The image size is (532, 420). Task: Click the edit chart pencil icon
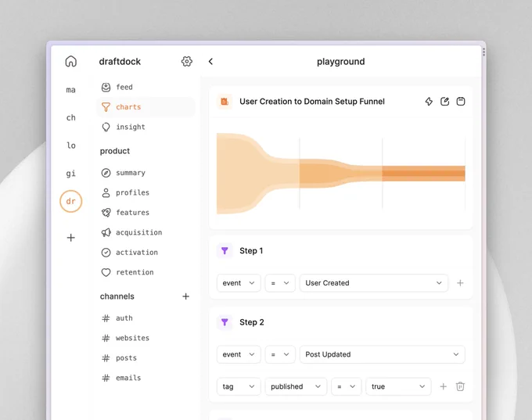pyautogui.click(x=445, y=102)
